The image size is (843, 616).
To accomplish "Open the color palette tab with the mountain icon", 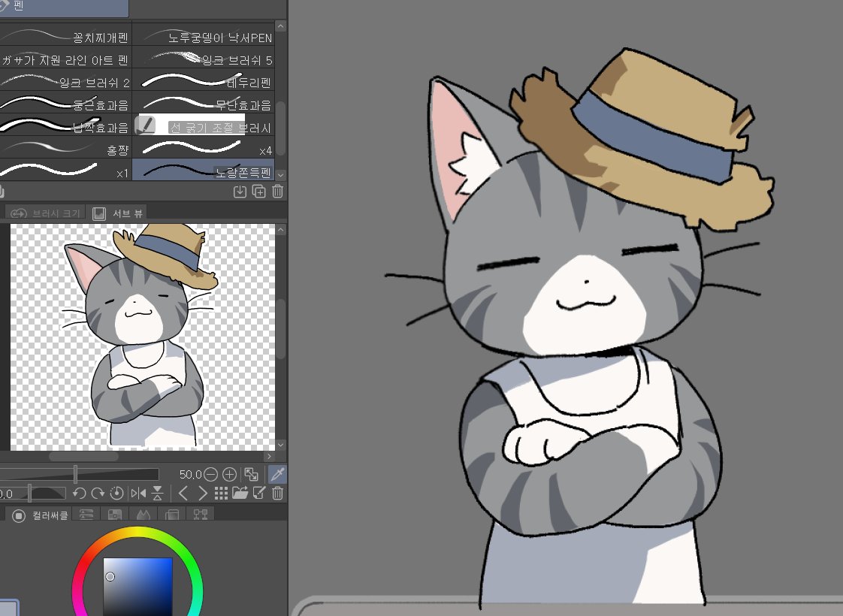I will (143, 515).
